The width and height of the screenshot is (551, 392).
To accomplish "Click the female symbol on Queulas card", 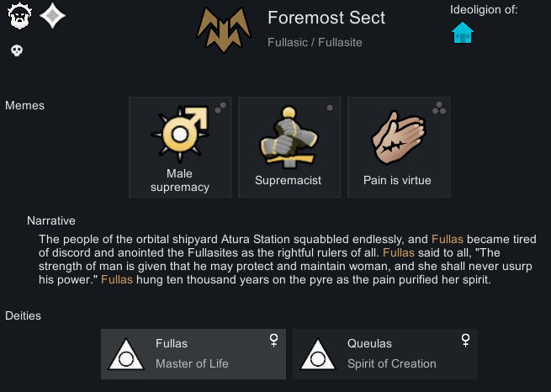I will (465, 340).
